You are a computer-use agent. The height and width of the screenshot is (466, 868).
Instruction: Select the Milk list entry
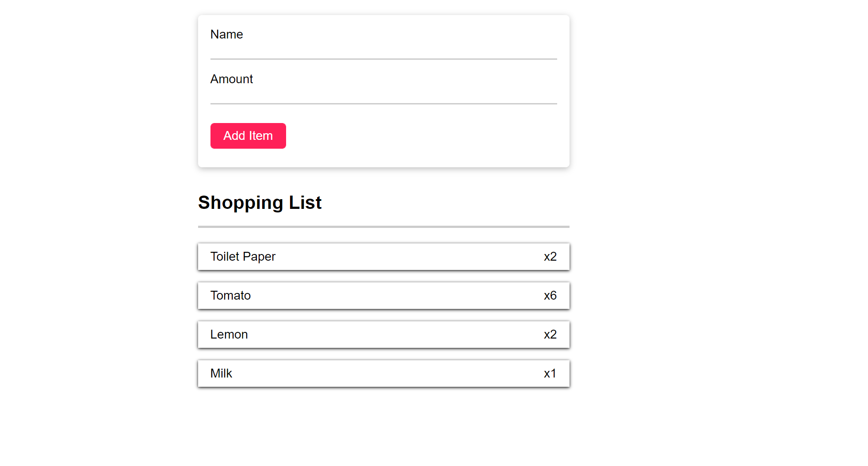pyautogui.click(x=383, y=374)
